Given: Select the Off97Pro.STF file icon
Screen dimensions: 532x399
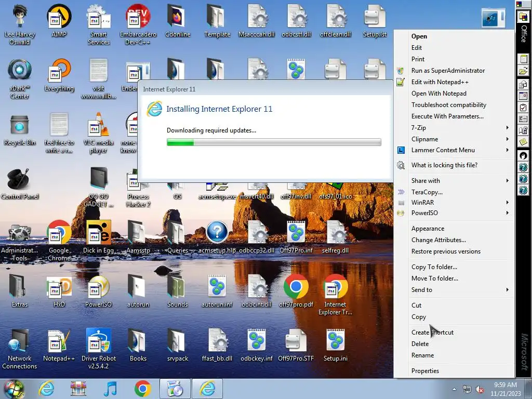Looking at the screenshot, I should 296,345.
